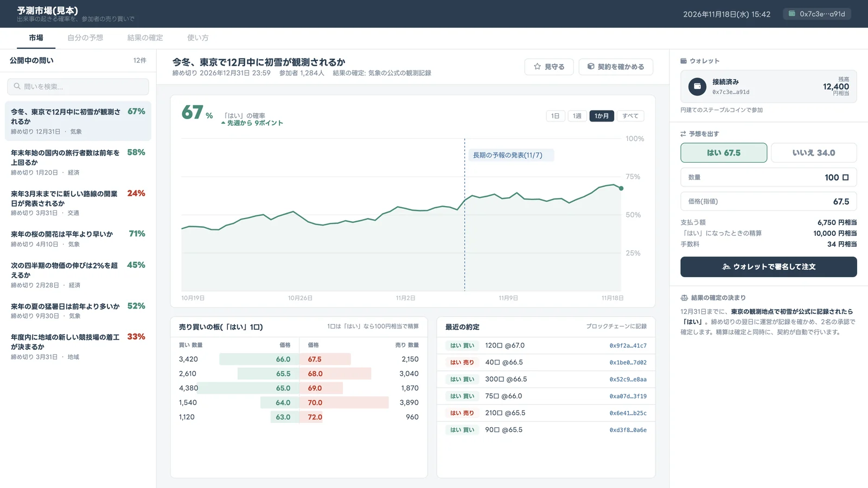Click the scales icon beside 結果の確定の決まり
This screenshot has height=488, width=868.
click(684, 298)
